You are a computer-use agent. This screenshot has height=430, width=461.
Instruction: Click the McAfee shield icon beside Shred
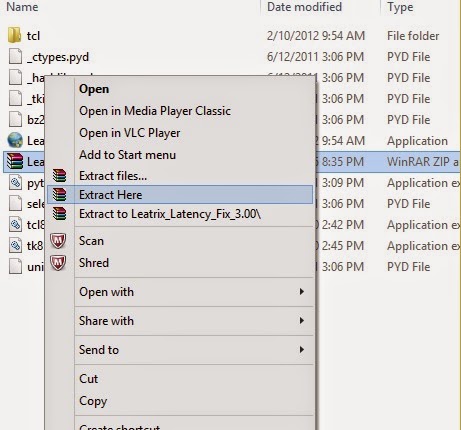point(58,263)
